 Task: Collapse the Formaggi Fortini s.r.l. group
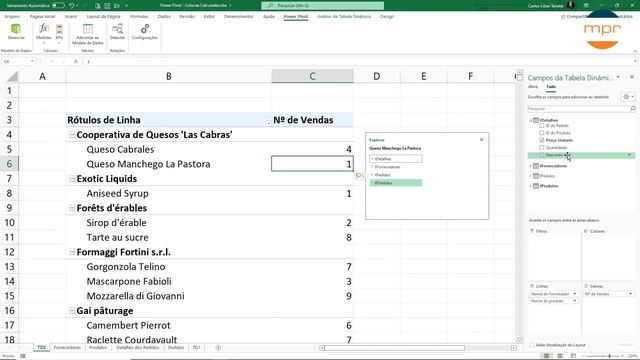tap(72, 252)
